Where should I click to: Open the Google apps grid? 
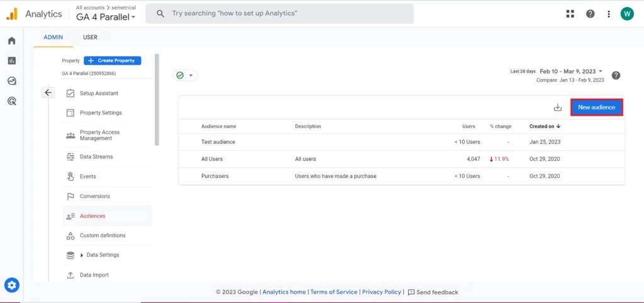pyautogui.click(x=570, y=14)
